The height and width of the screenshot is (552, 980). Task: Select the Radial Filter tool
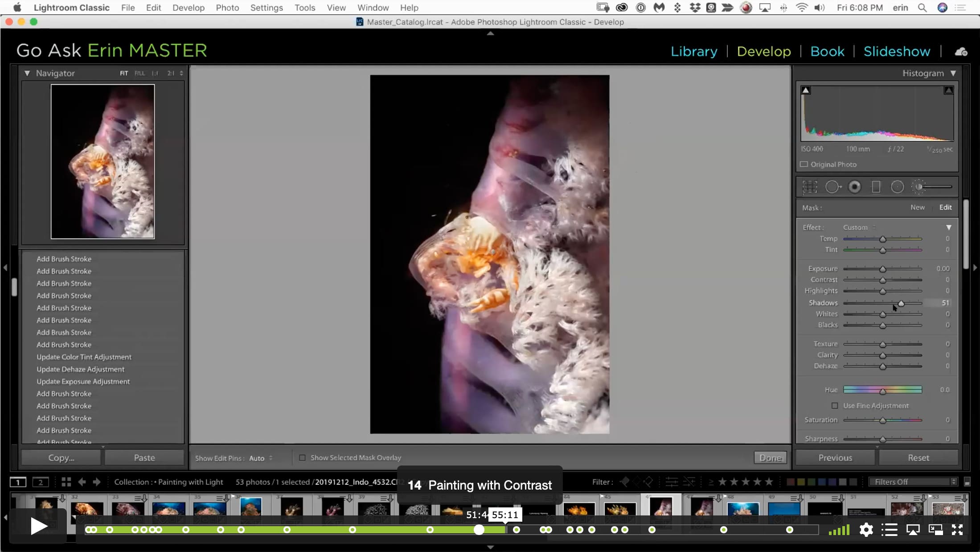tap(897, 187)
